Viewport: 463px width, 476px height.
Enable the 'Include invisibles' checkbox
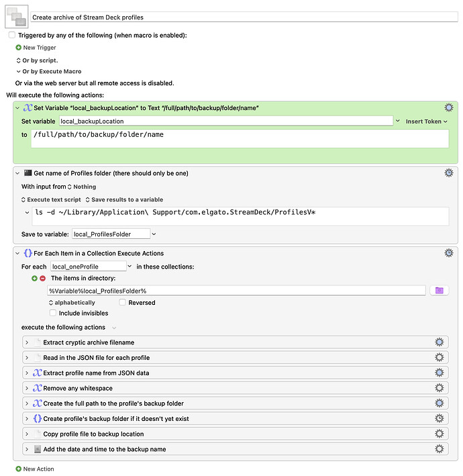point(53,313)
